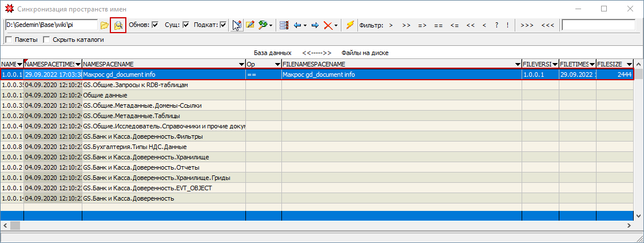Image resolution: width=644 pixels, height=243 pixels.
Task: Click the >>> filter button
Action: click(x=527, y=25)
